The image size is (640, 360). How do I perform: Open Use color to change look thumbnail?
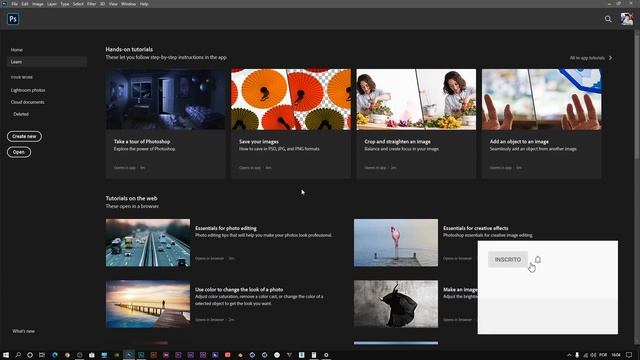pyautogui.click(x=148, y=304)
